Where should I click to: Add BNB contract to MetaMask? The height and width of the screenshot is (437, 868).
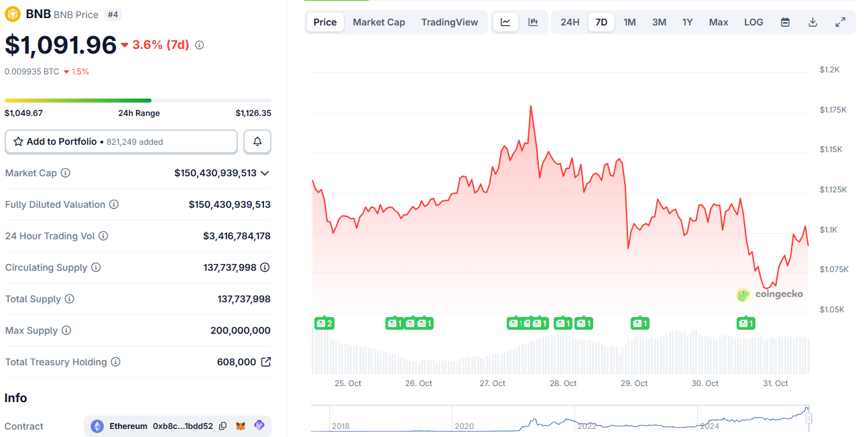240,426
